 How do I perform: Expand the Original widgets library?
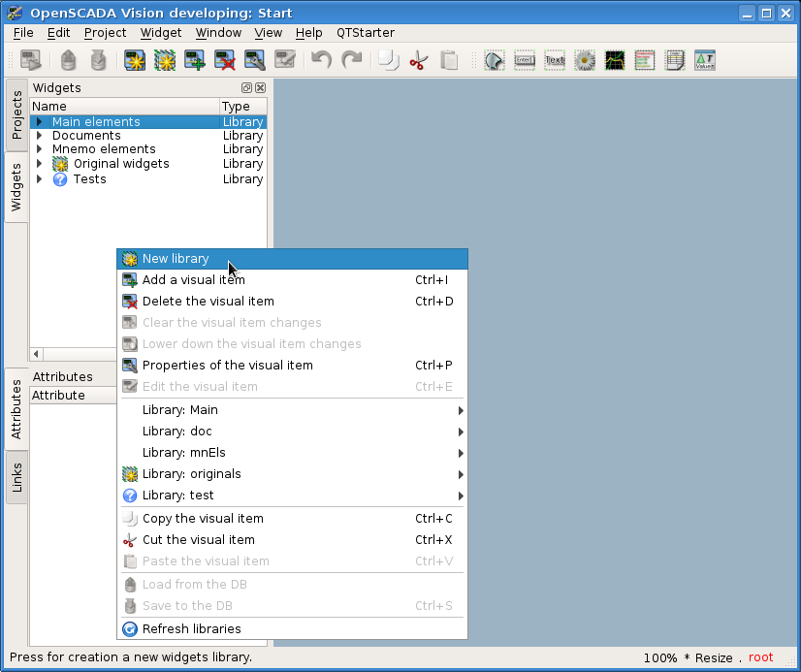tap(40, 164)
